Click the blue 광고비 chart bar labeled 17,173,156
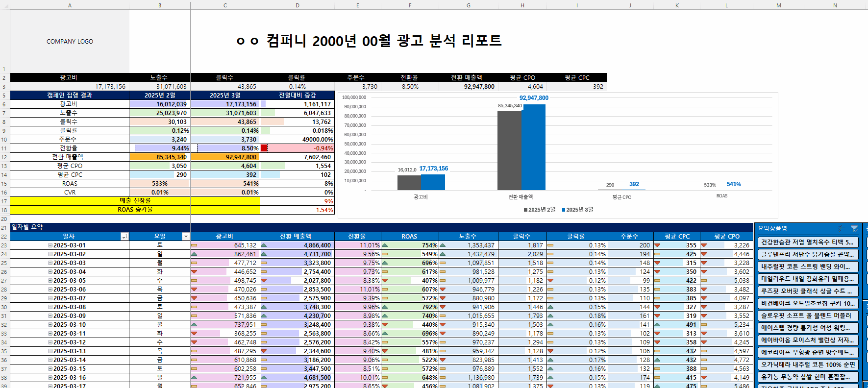 coord(433,182)
